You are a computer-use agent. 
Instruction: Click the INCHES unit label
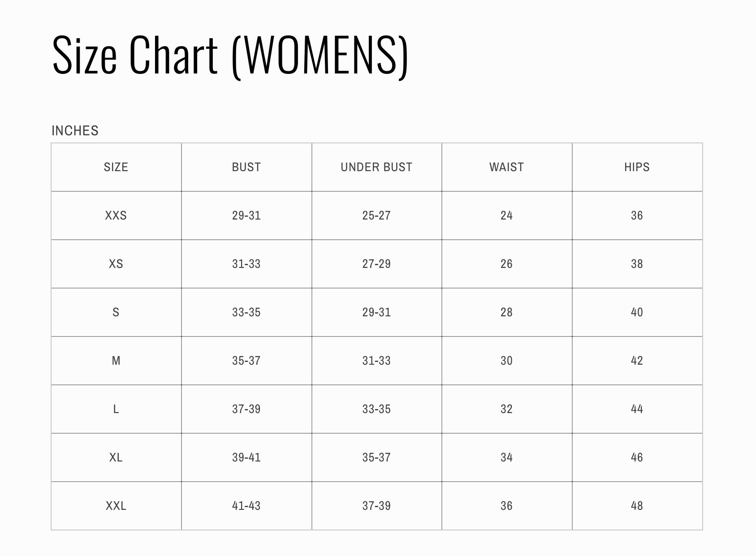(75, 131)
